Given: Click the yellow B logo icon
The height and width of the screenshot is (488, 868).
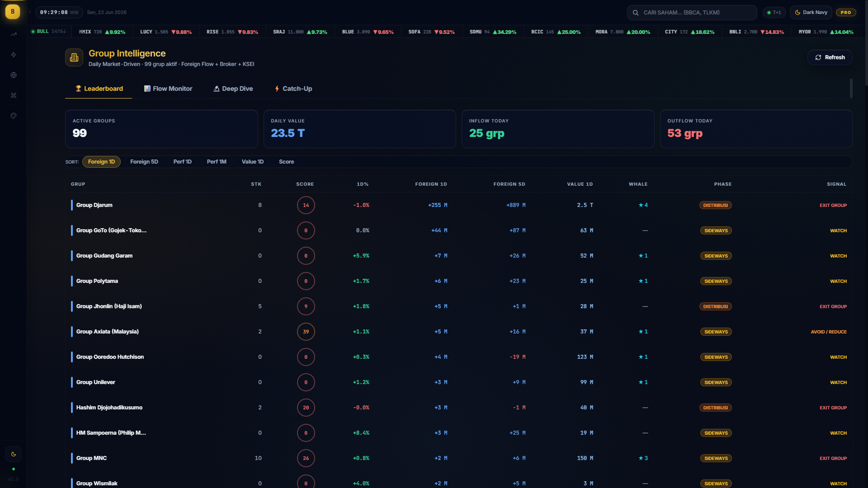Looking at the screenshot, I should coord(13,12).
